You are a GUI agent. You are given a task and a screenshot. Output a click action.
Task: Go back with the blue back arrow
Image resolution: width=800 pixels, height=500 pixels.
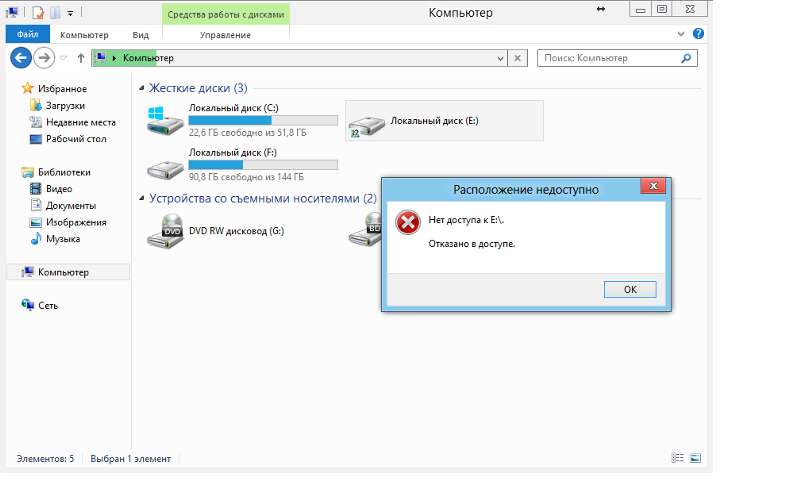[21, 58]
